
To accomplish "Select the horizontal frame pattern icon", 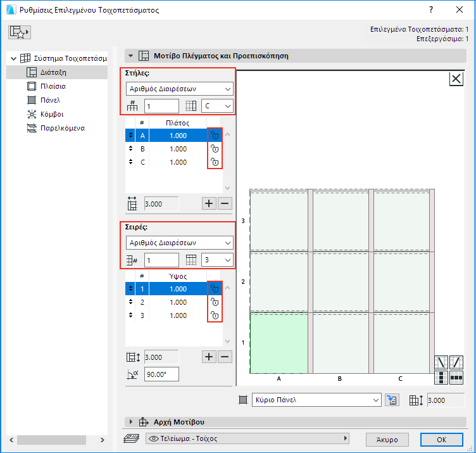I will (456, 378).
